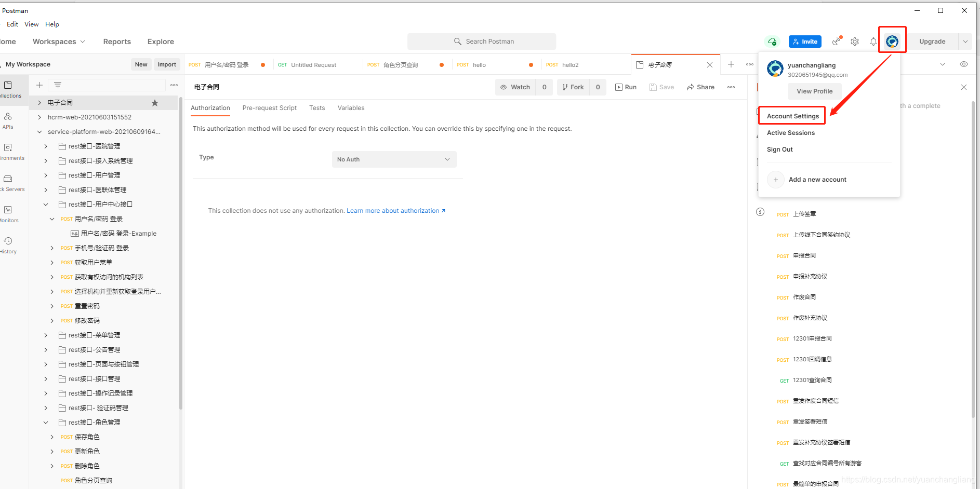Screen dimensions: 980x489
Task: Open the Collections sidebar icon
Action: point(8,85)
